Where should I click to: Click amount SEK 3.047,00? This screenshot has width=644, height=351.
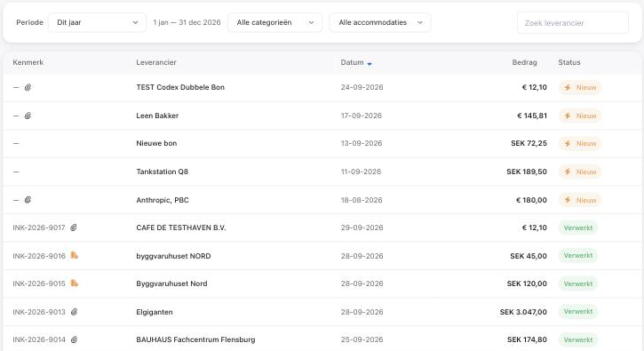point(523,312)
